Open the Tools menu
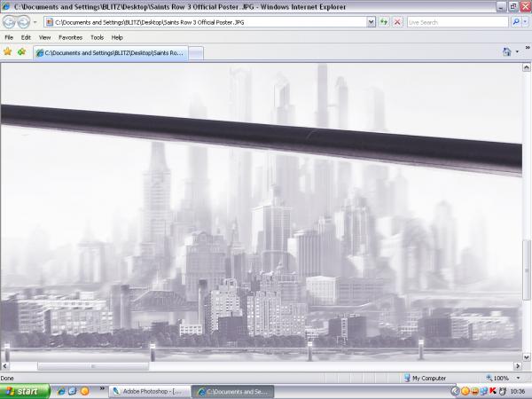This screenshot has height=399, width=532. 97,37
